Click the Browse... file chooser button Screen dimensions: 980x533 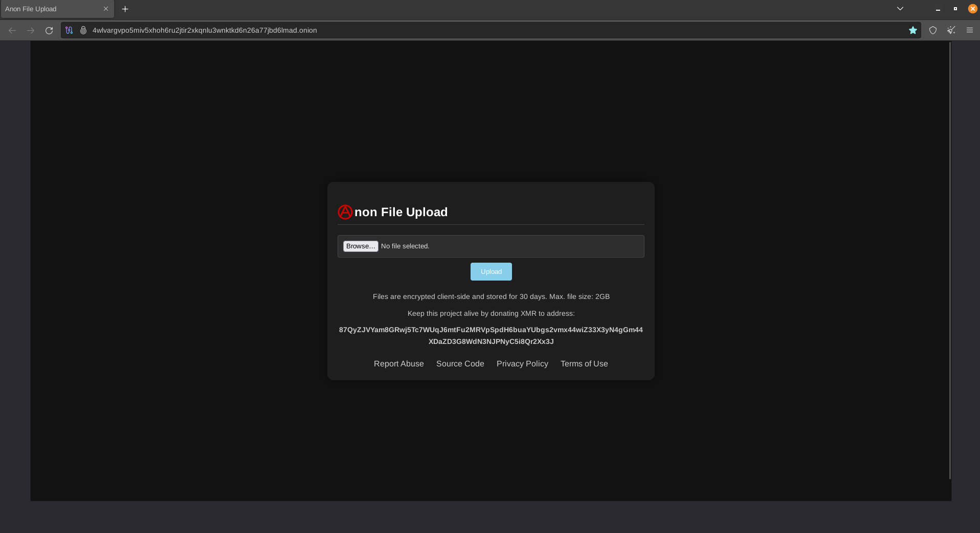[x=361, y=246]
